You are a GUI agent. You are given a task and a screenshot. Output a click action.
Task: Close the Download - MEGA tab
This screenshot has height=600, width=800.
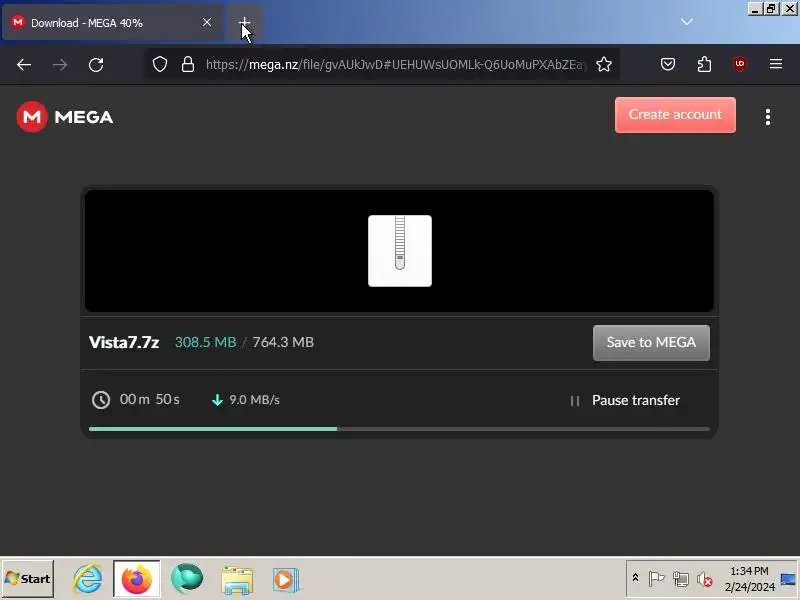pos(207,22)
